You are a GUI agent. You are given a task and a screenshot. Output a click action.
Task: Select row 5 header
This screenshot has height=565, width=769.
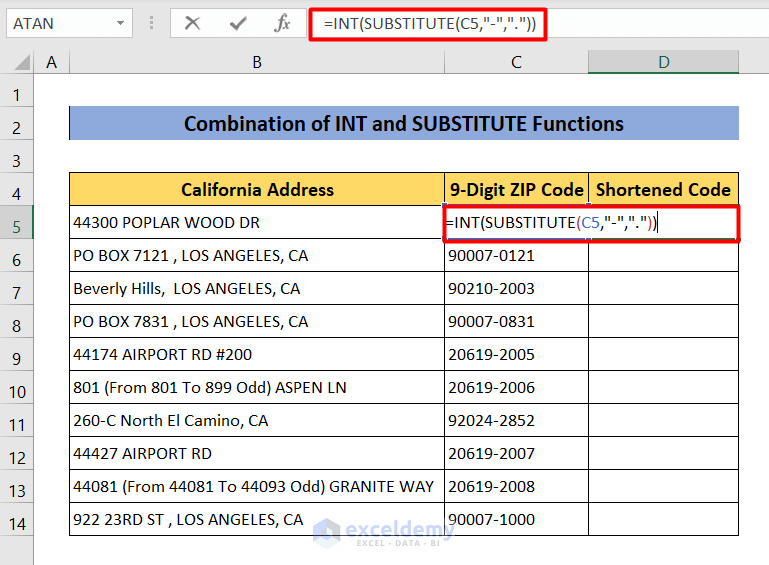click(17, 223)
